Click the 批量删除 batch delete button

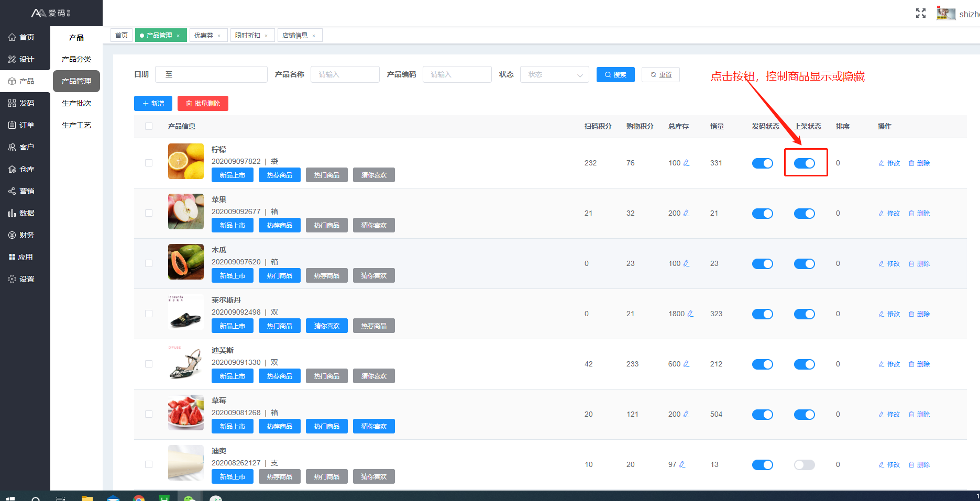(x=203, y=103)
